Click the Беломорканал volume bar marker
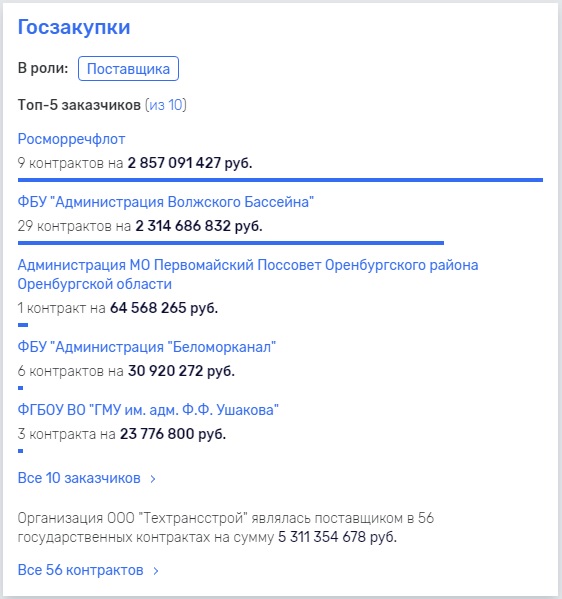Viewport: 562px width, 599px height. pos(21,388)
